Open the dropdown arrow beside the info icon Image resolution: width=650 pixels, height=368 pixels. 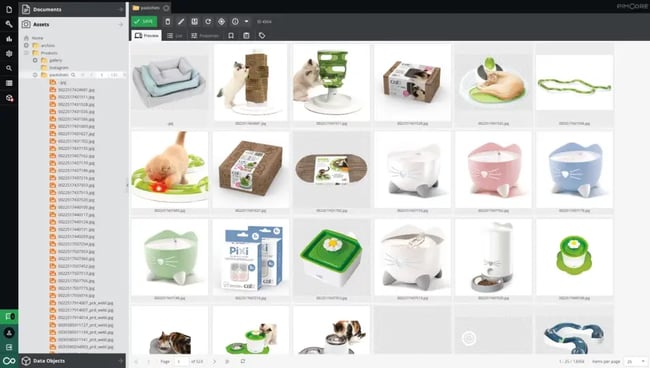coord(246,22)
